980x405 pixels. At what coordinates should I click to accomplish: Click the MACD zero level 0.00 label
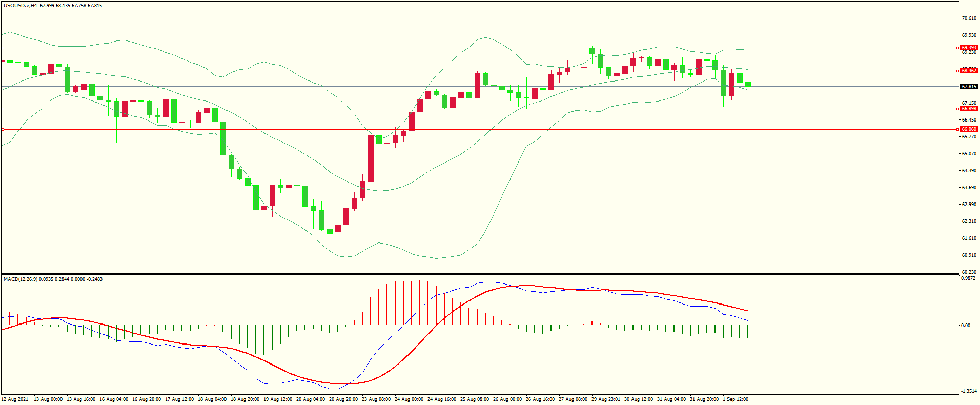[966, 326]
